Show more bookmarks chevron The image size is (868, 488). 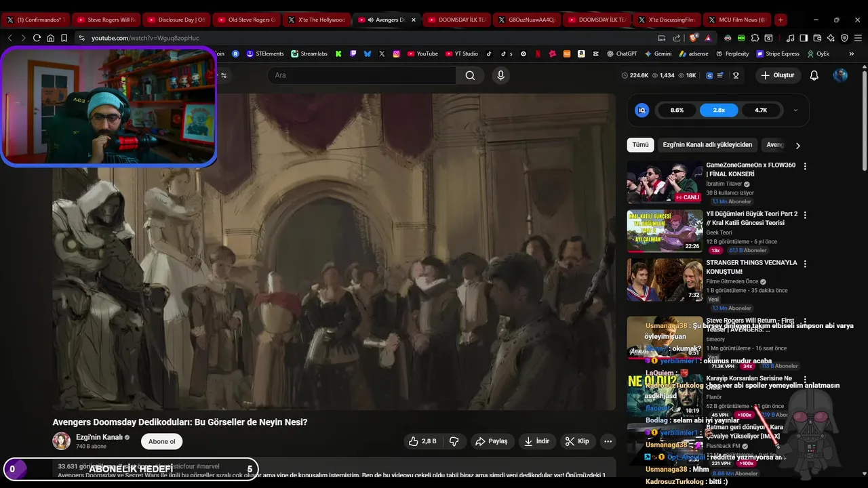852,54
